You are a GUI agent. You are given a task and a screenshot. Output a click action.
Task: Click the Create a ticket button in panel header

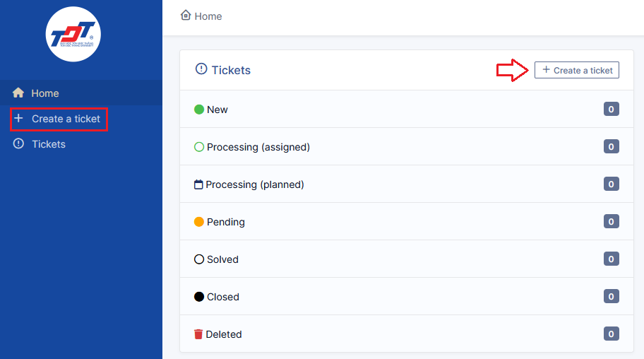577,70
